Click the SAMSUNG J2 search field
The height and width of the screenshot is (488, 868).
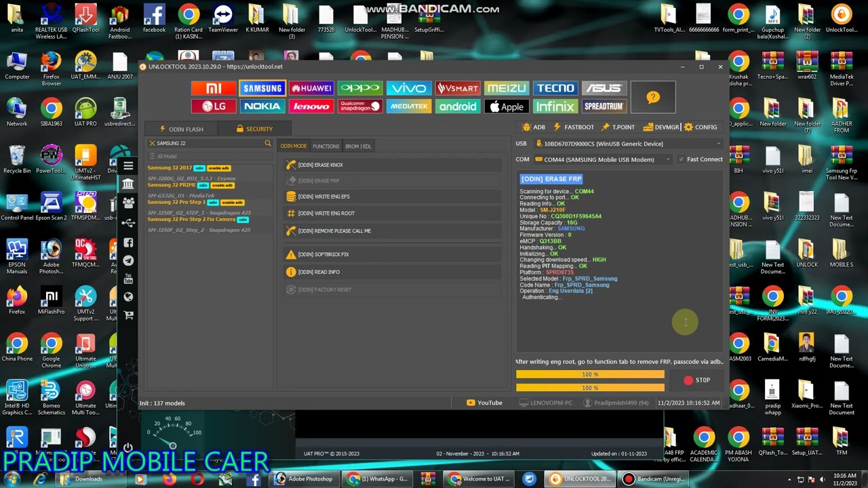point(209,144)
